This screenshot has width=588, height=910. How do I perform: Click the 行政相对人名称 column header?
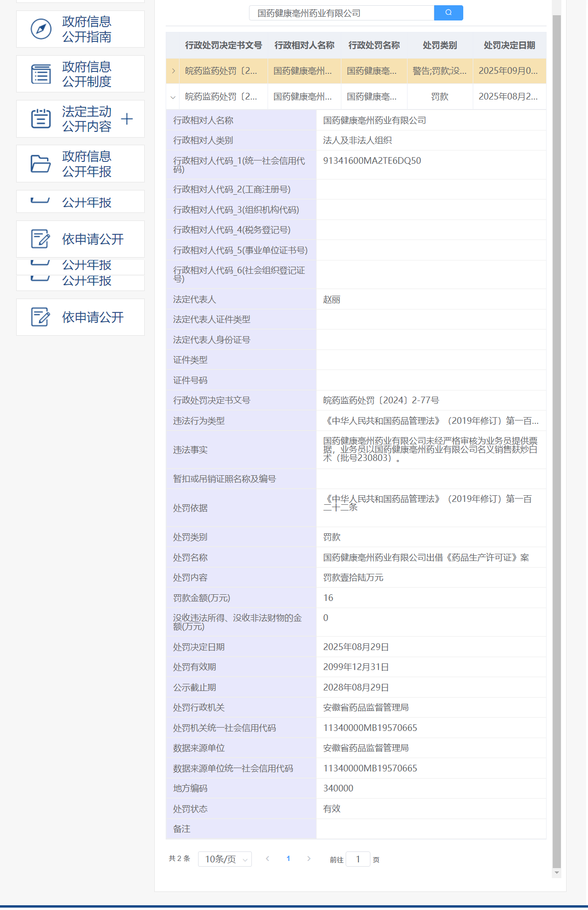pyautogui.click(x=304, y=45)
